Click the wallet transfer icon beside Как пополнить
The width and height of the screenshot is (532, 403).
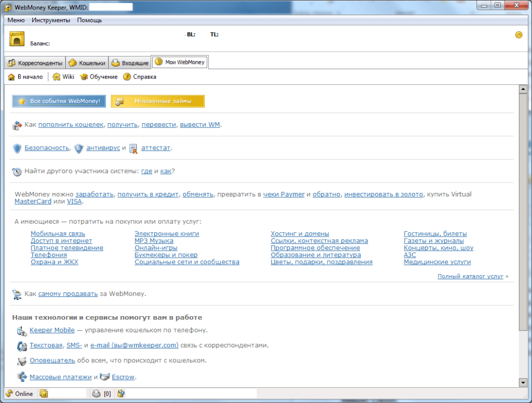coord(17,125)
